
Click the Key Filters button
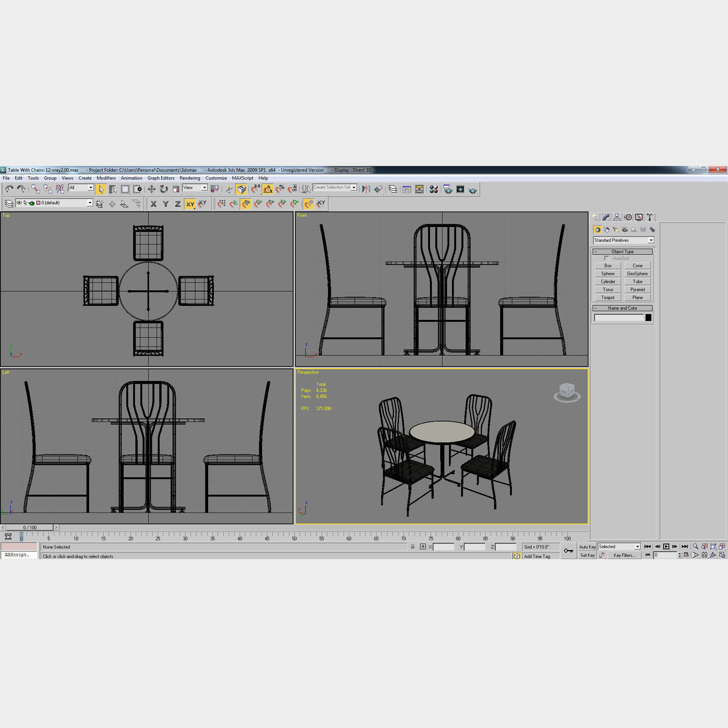click(x=624, y=555)
